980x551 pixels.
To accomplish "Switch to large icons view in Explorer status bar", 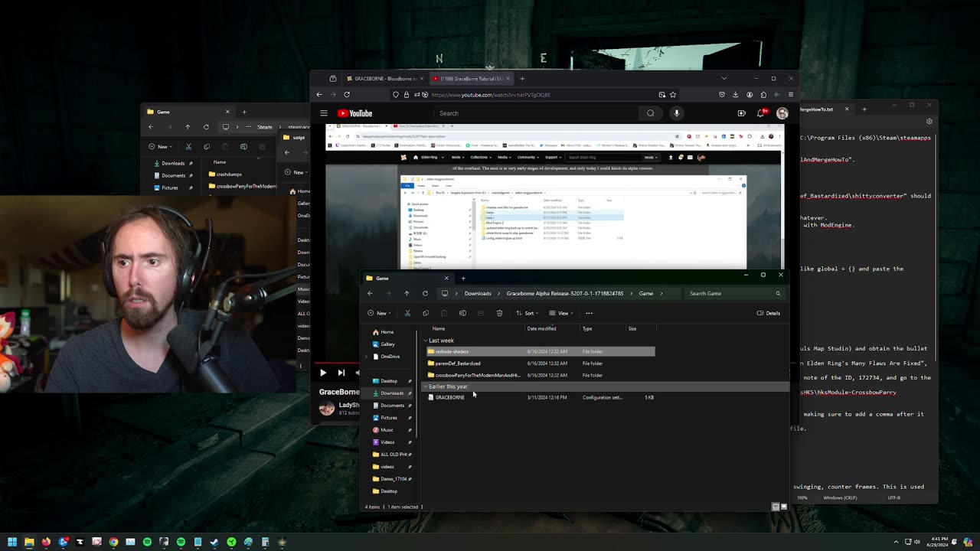I will 783,507.
